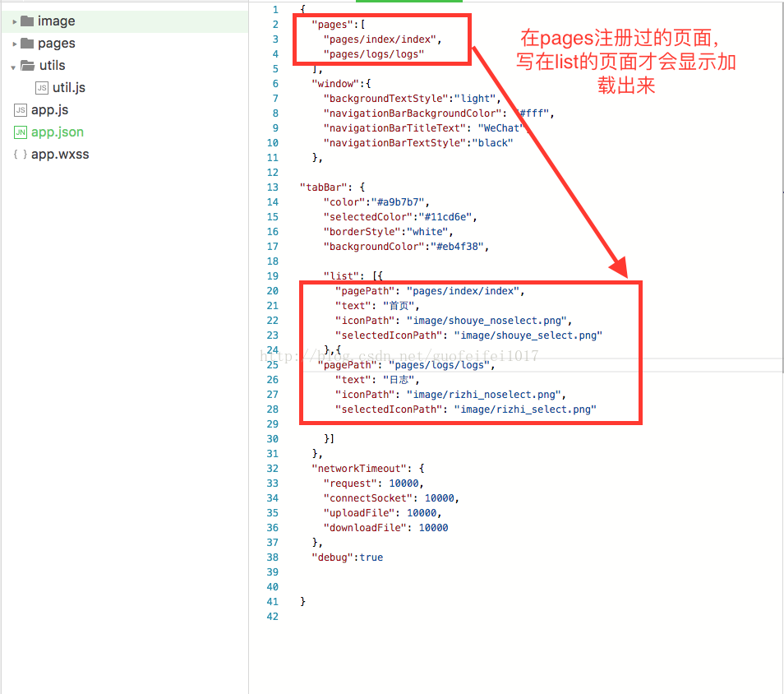Click the open utils folder icon

27,66
